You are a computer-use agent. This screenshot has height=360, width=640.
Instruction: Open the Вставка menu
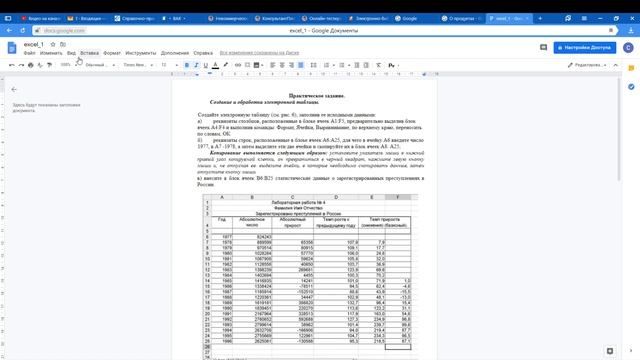pyautogui.click(x=89, y=53)
